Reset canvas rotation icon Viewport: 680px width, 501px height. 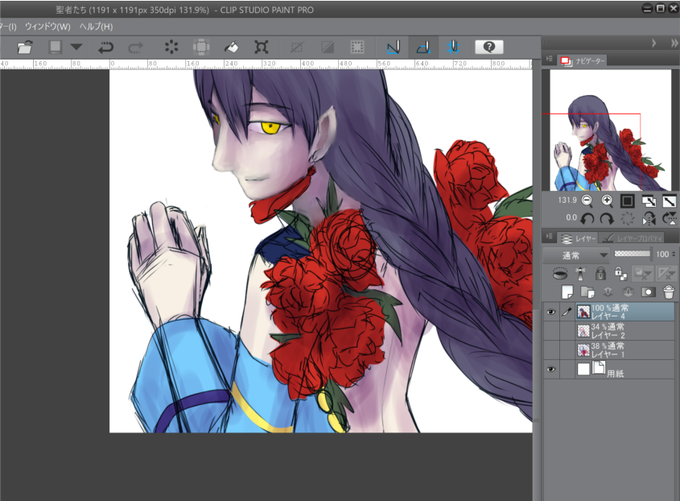pyautogui.click(x=627, y=219)
